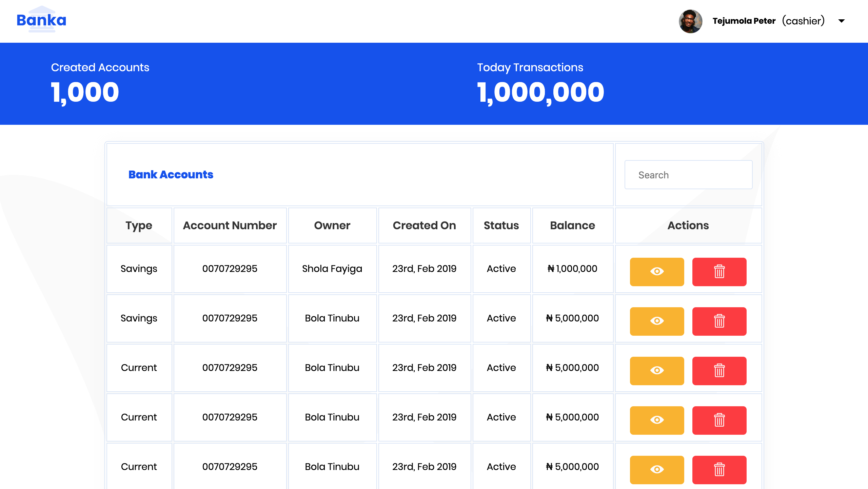Screen dimensions: 868x489
Task: Click the trash button in the fourth table row
Action: (719, 420)
